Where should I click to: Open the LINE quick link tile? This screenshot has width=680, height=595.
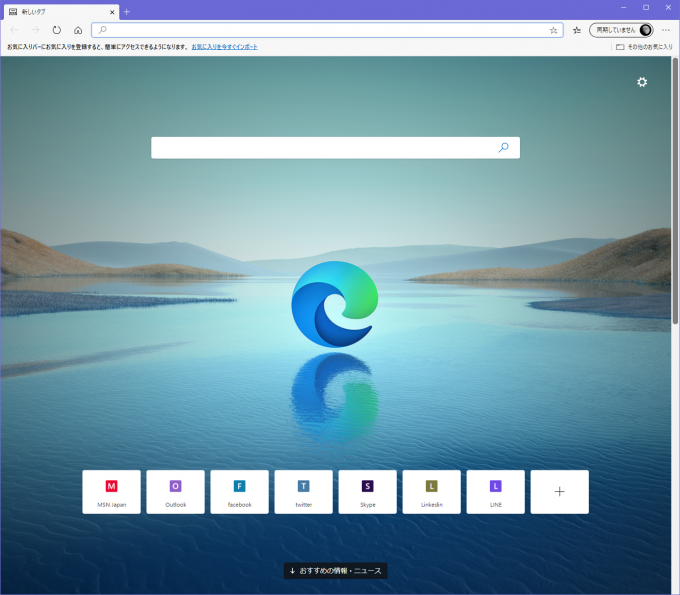496,492
